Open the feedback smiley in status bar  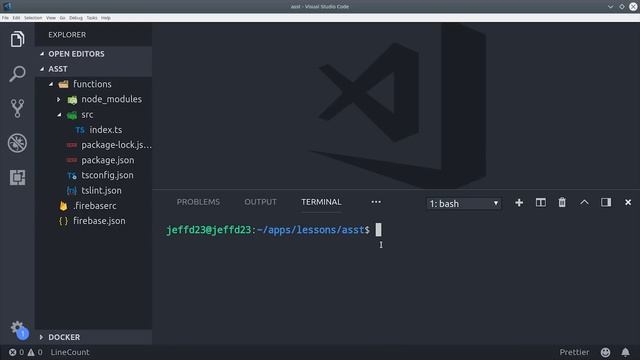point(605,352)
